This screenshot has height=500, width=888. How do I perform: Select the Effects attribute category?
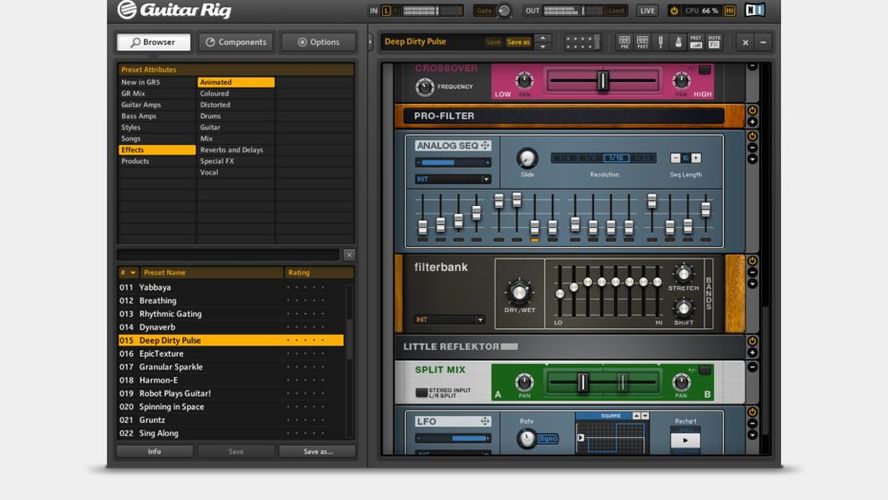coord(157,150)
